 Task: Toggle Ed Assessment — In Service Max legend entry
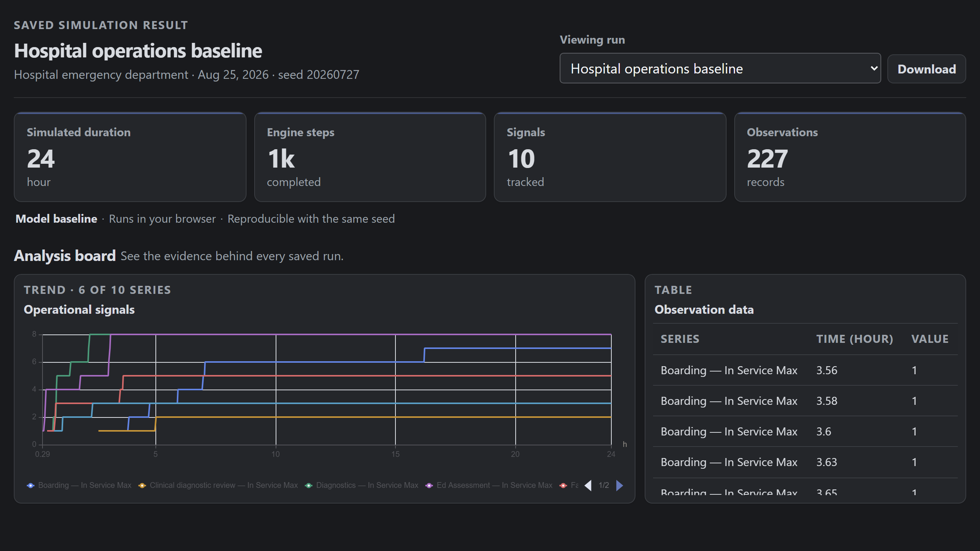[489, 486]
